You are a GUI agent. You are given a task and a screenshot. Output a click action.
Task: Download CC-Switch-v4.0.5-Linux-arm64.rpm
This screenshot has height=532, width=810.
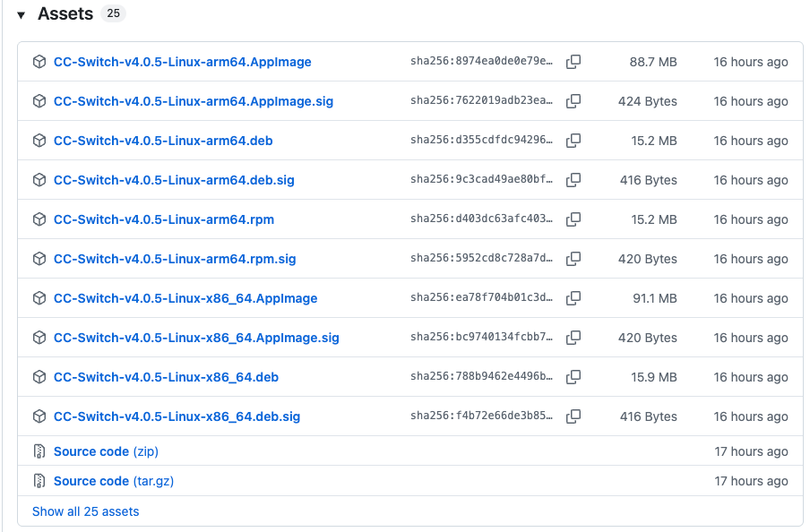164,219
